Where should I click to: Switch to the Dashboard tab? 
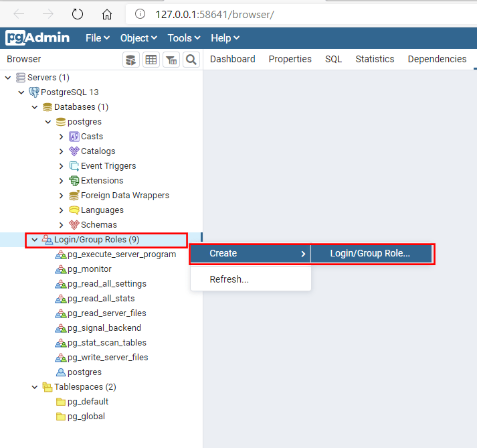[x=232, y=59]
